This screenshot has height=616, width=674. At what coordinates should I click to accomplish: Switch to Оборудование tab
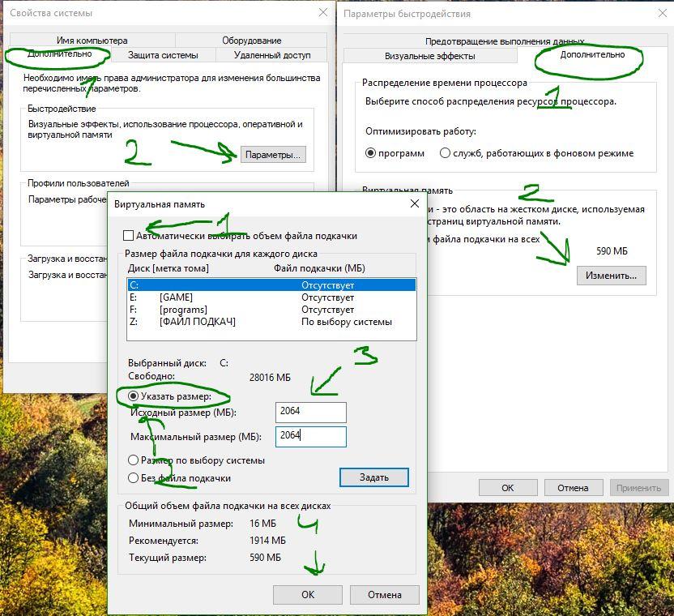(251, 40)
